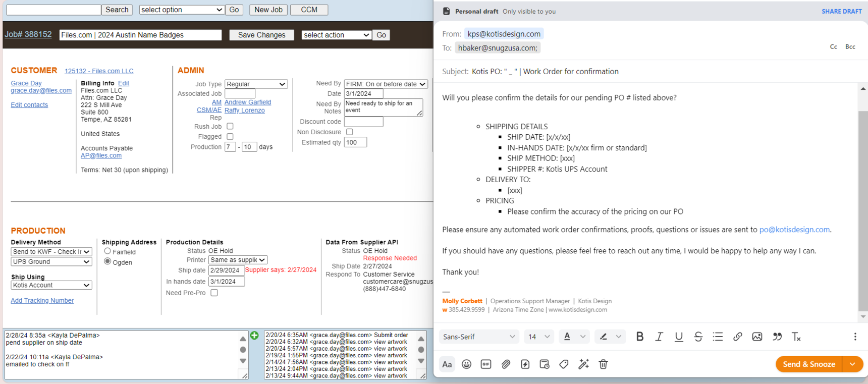This screenshot has height=384, width=868.
Task: Select the Fairfield shipping address radio
Action: 107,251
